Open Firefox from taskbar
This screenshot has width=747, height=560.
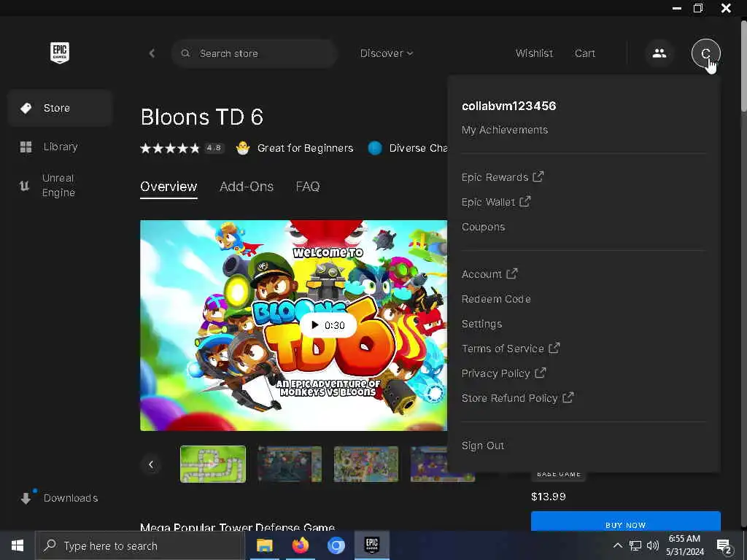(300, 545)
